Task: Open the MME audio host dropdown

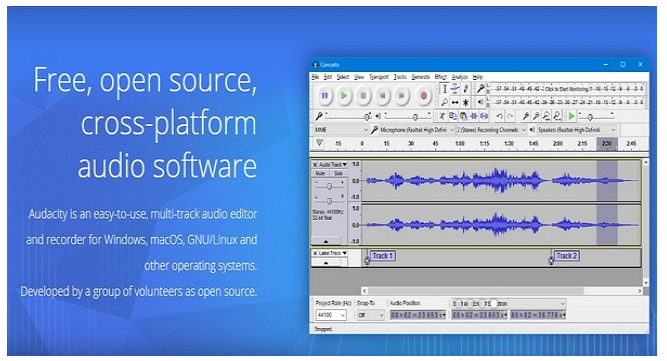Action: point(340,130)
